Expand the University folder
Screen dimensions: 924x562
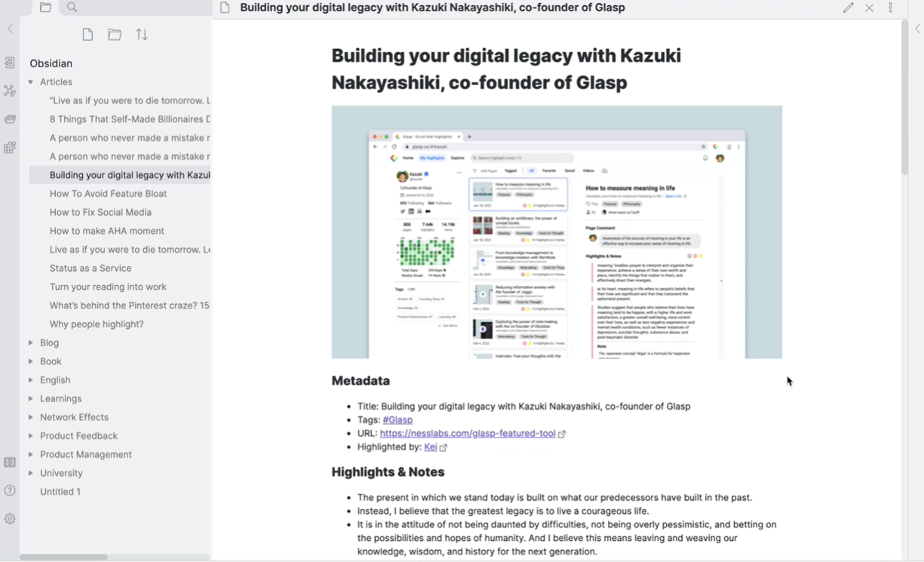pos(31,473)
